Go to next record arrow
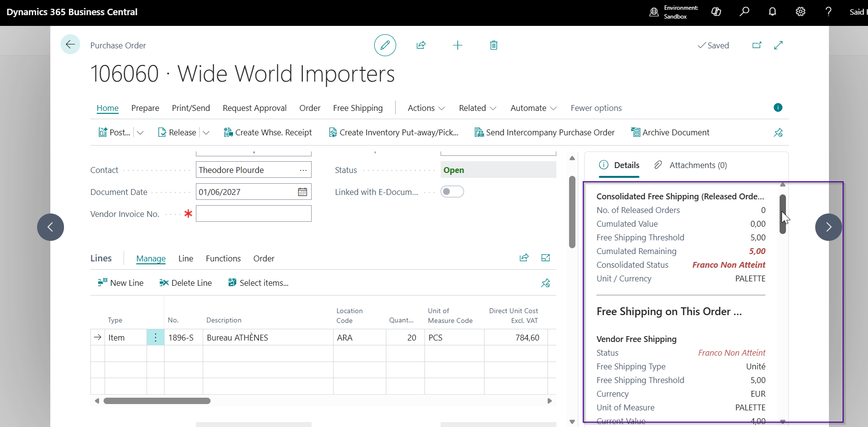The image size is (868, 427). tap(828, 227)
